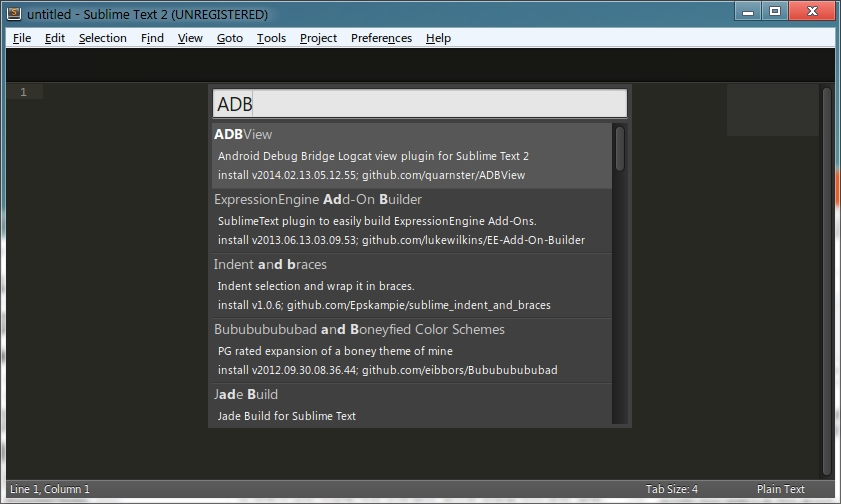Focus the package search field containing ADB
This screenshot has width=841, height=504.
pyautogui.click(x=419, y=103)
